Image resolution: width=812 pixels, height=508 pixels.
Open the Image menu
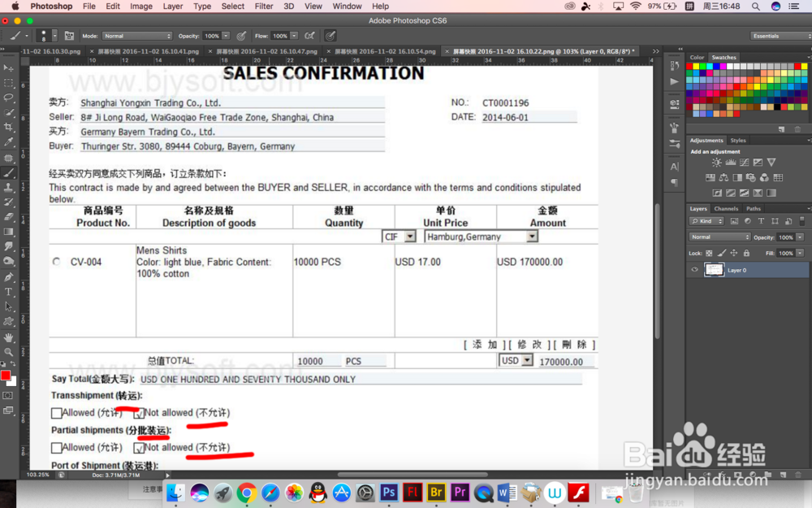pos(140,7)
